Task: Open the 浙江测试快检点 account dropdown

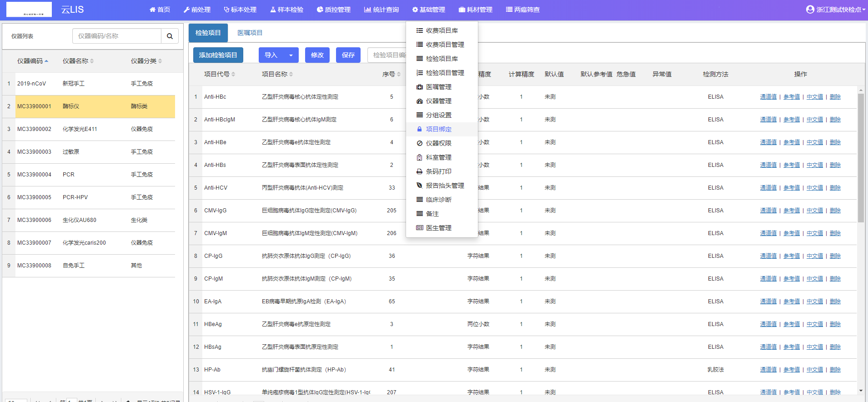Action: (x=836, y=10)
